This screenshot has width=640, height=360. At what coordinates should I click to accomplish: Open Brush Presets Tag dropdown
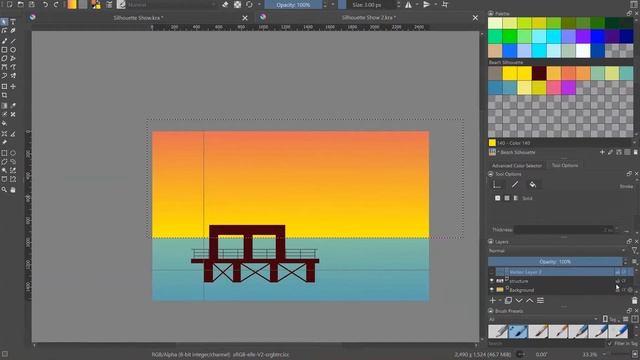click(x=611, y=319)
